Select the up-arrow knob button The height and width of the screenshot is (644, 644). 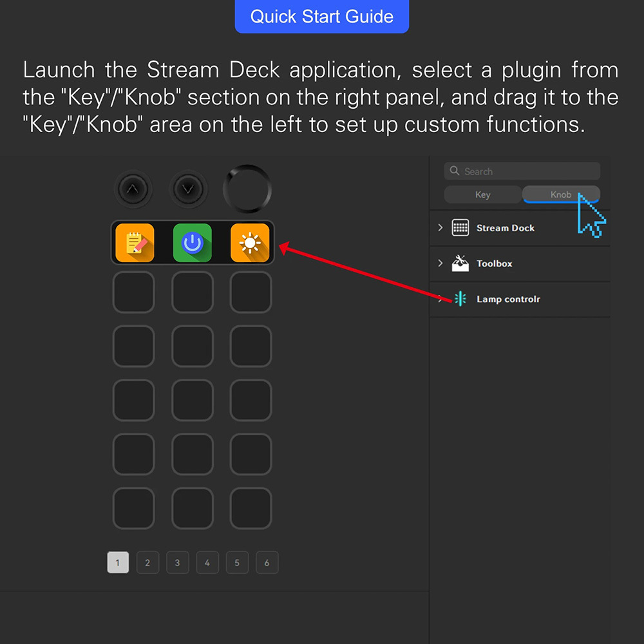133,189
